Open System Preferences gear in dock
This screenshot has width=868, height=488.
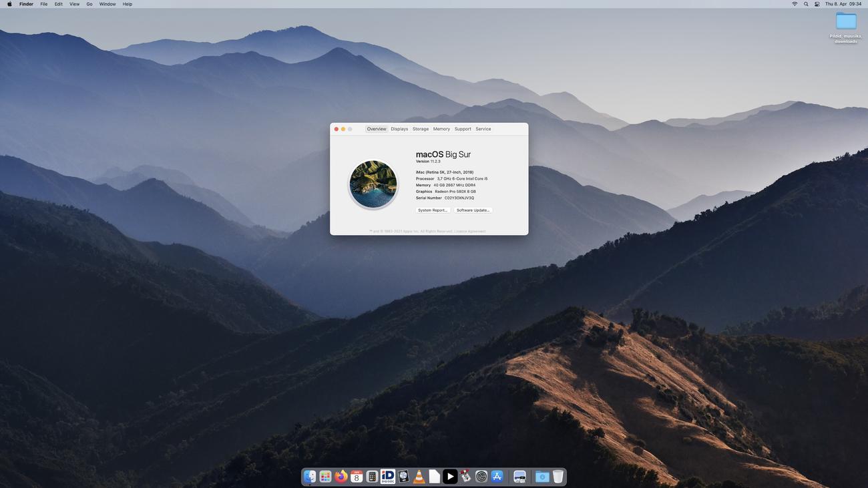(481, 477)
